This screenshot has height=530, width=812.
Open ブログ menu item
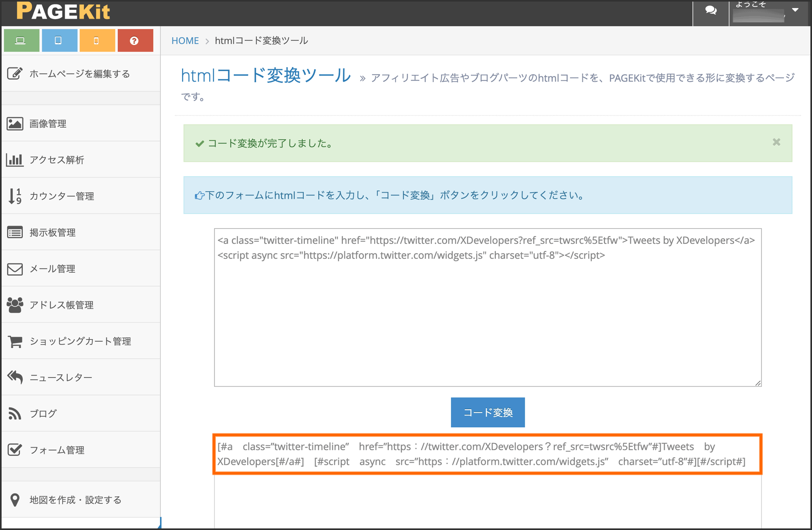[x=81, y=413]
